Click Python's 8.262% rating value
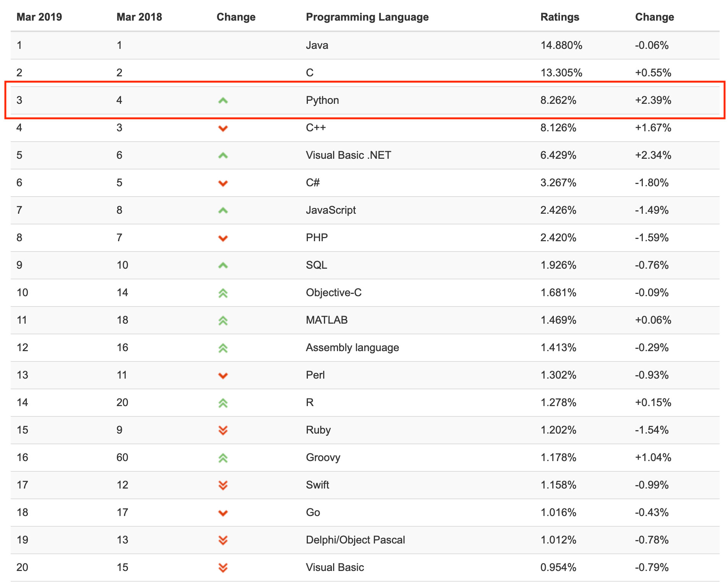728x587 pixels. coord(558,100)
